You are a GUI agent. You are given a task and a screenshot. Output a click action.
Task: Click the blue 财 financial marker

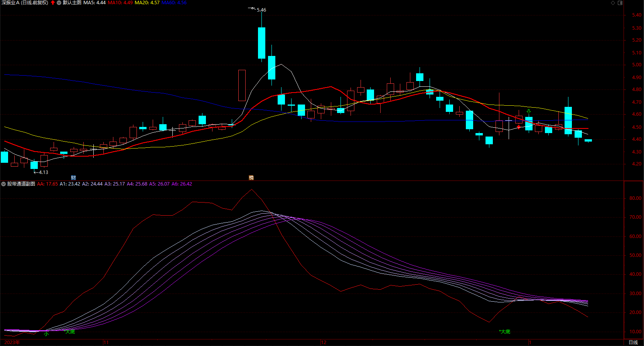coord(73,178)
